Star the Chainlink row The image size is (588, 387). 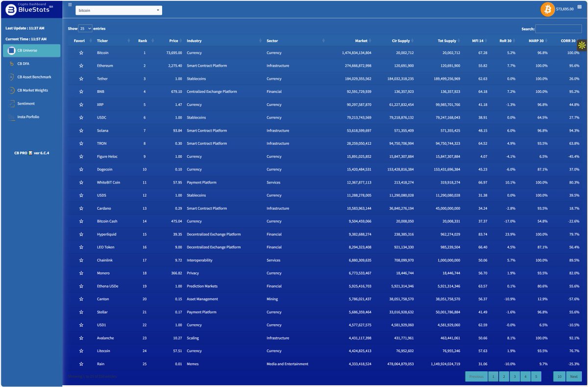81,260
